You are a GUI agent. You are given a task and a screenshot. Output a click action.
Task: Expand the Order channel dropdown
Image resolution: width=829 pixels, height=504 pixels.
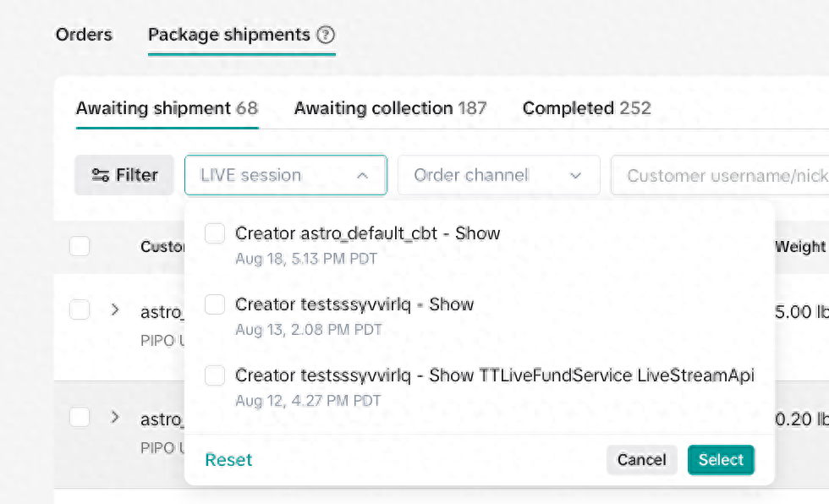(498, 175)
